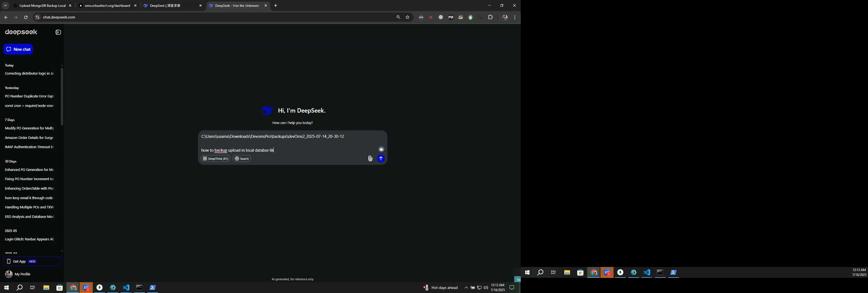Open the Modify PO Generation for Multi chat

[29, 129]
